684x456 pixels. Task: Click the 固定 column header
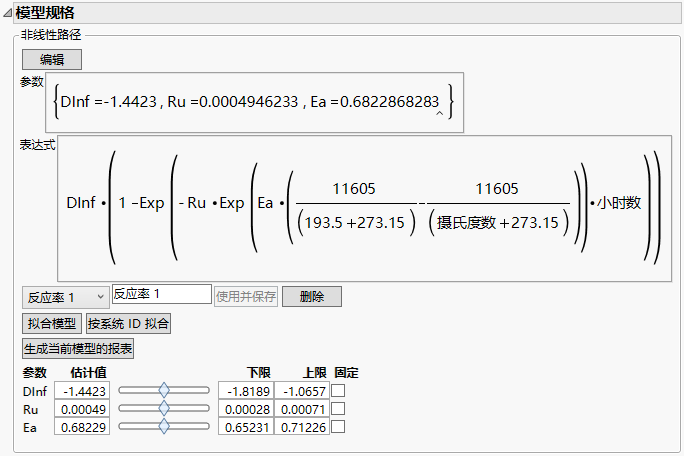[x=346, y=373]
